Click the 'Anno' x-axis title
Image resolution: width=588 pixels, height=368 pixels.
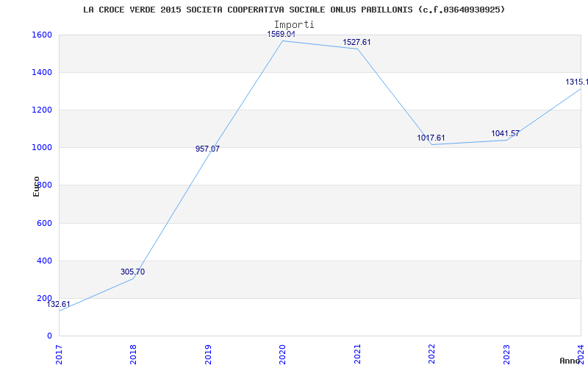pos(570,361)
